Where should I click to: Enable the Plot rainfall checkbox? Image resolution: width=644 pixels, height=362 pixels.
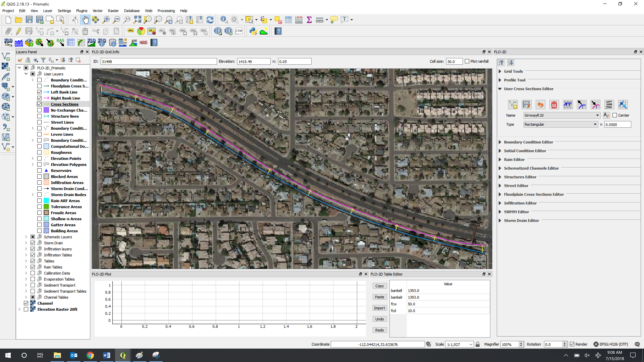pos(467,62)
